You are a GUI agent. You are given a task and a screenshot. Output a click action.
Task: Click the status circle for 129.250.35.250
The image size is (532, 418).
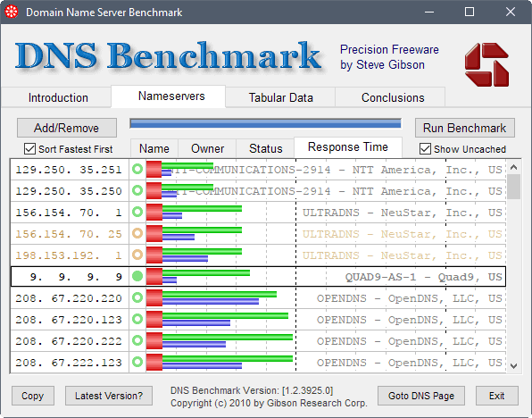click(x=137, y=190)
